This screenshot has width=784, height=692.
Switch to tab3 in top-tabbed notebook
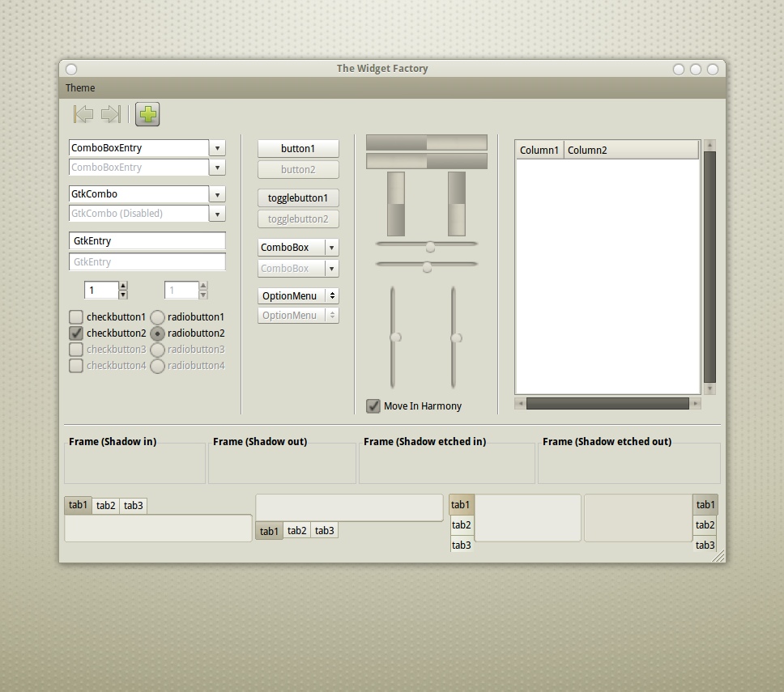(134, 506)
